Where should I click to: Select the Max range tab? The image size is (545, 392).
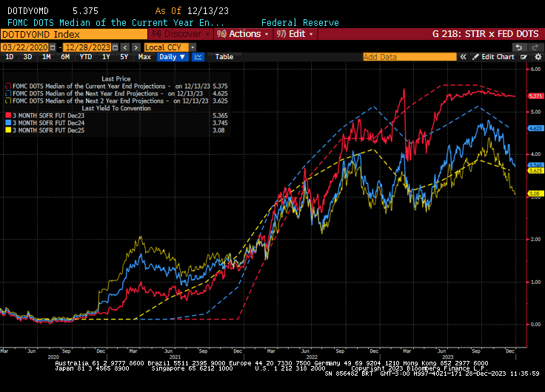click(x=144, y=57)
